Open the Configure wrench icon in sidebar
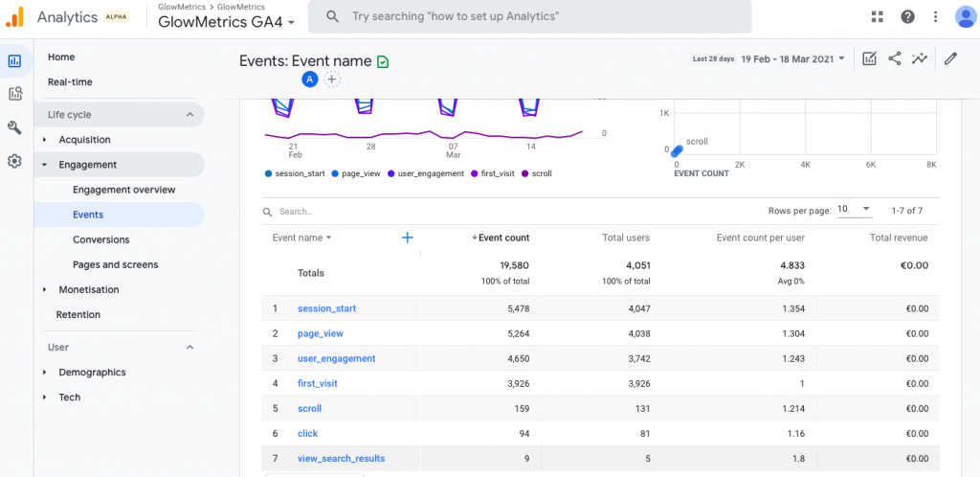 tap(14, 127)
